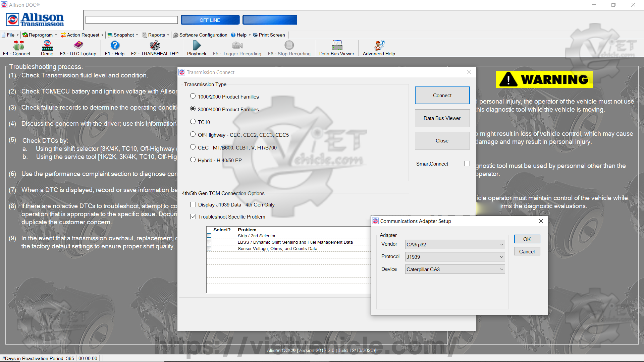Image resolution: width=644 pixels, height=362 pixels.
Task: Check the Strip / 2nd Selector problem row
Action: tap(209, 236)
